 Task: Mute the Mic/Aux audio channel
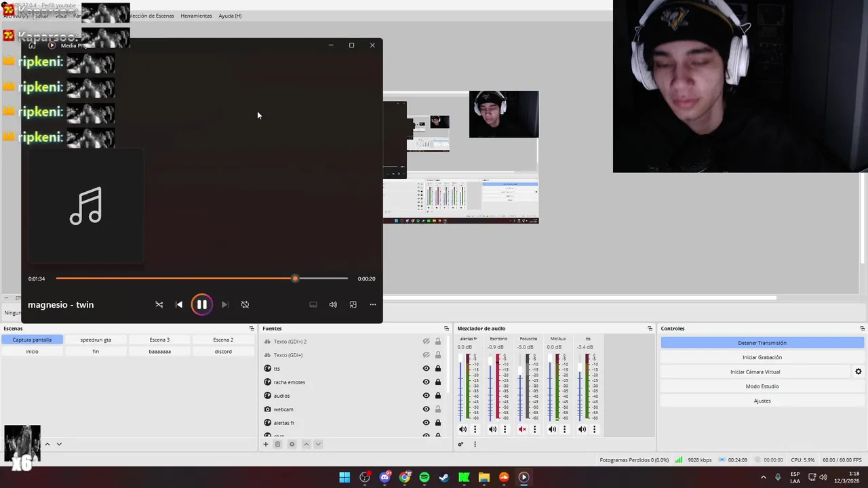click(x=552, y=429)
